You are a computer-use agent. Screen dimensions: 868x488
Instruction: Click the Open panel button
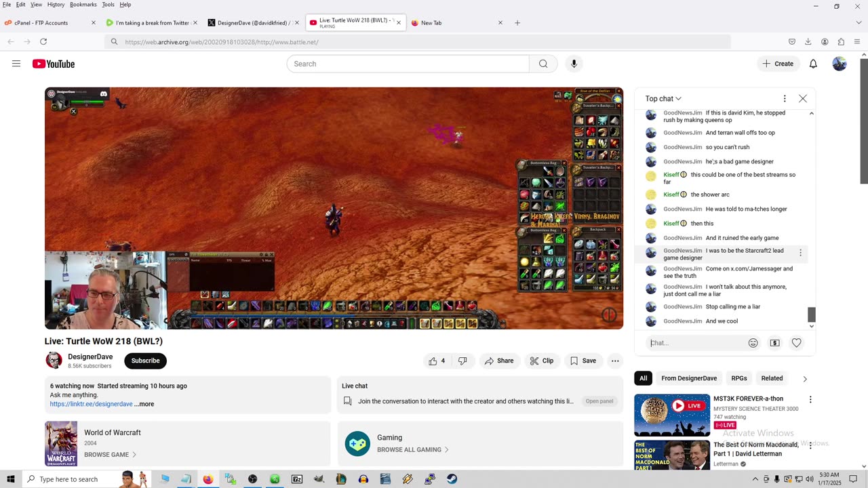[x=599, y=401]
